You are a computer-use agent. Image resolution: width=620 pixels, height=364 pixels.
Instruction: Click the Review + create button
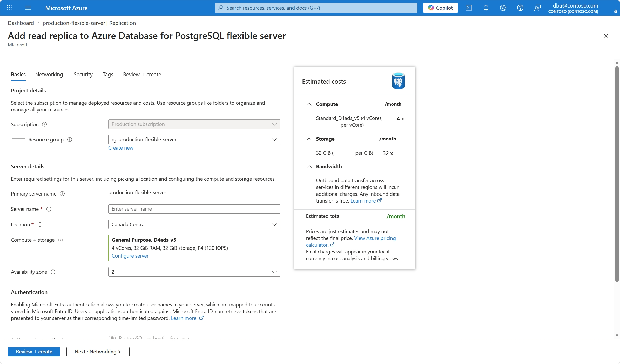(x=34, y=352)
